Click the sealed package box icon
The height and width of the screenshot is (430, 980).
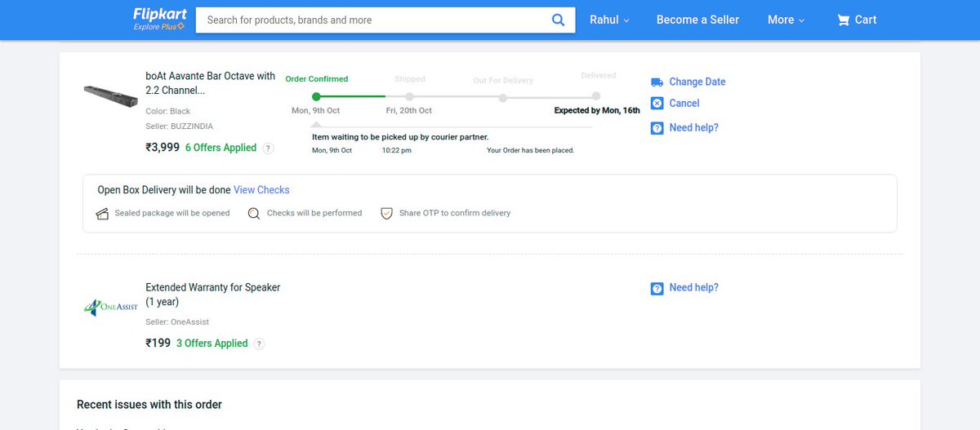pos(103,214)
